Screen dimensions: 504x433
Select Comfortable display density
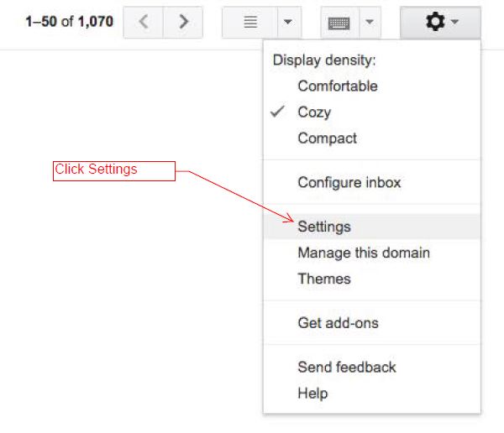(x=337, y=86)
